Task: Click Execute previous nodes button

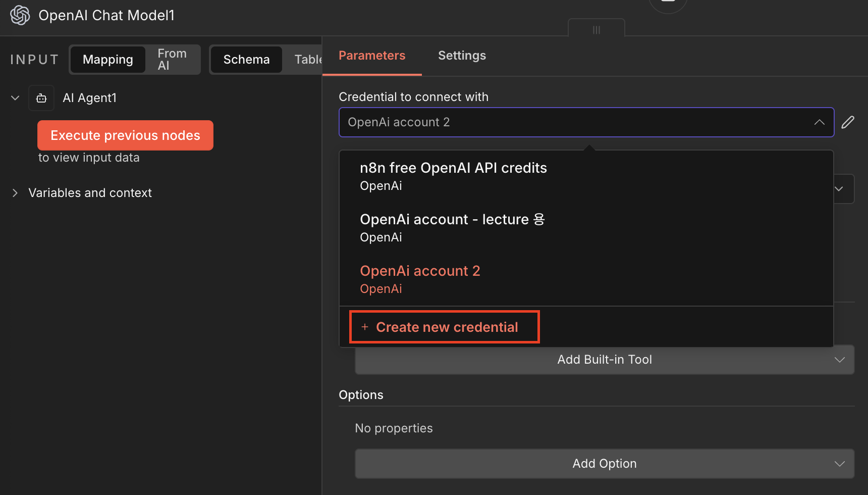Action: point(125,135)
